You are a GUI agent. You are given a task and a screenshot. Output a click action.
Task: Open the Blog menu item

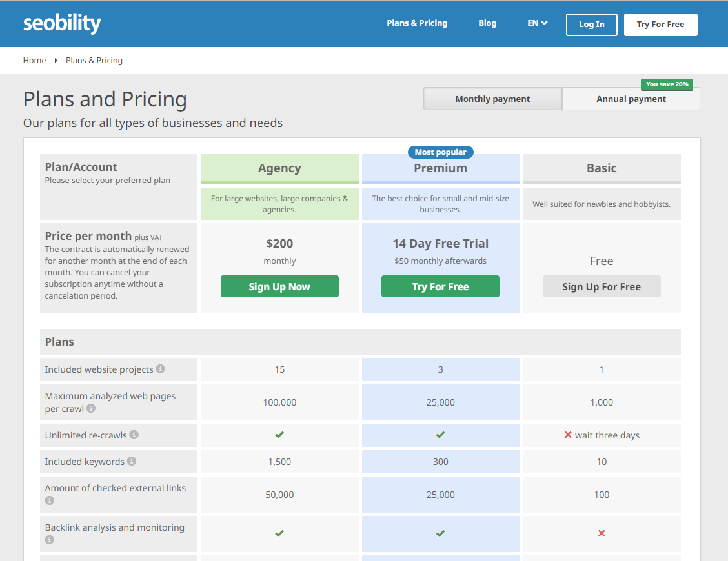pos(487,23)
